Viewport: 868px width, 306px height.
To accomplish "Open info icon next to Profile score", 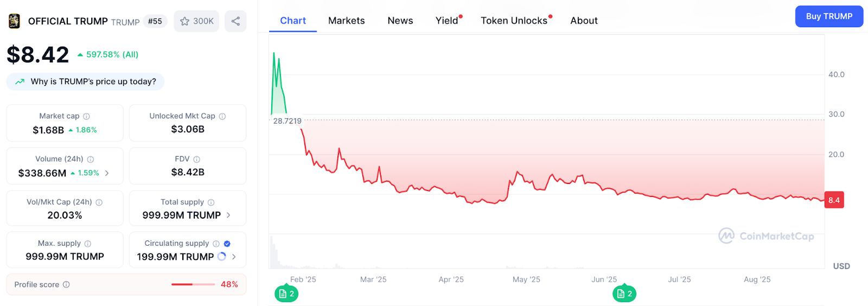I will coord(66,284).
